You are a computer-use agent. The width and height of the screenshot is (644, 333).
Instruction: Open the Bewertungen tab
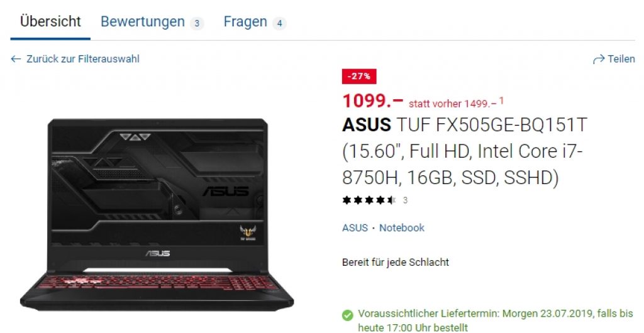click(x=143, y=21)
